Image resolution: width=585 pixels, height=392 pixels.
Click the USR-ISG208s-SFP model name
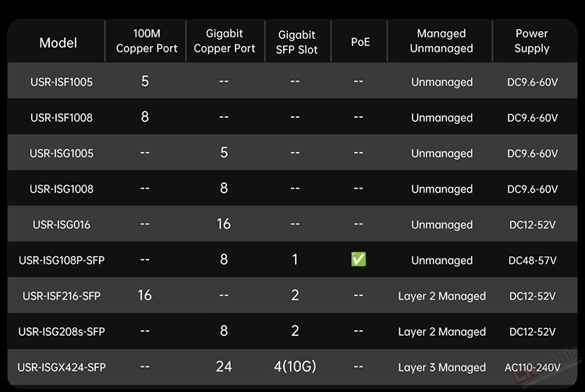coord(62,332)
